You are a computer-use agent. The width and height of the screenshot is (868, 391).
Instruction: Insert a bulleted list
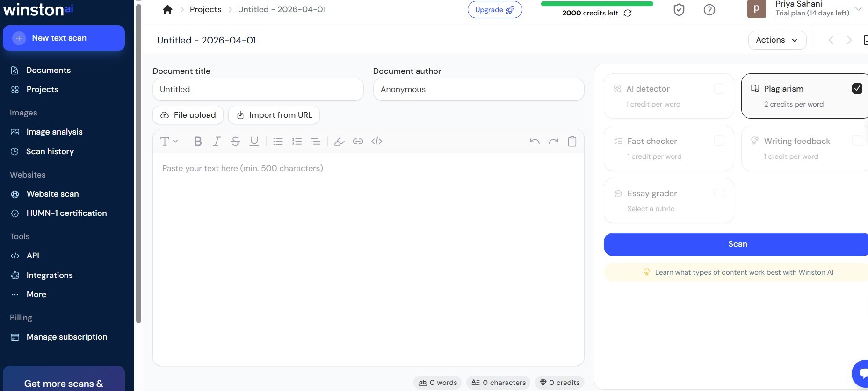tap(278, 142)
